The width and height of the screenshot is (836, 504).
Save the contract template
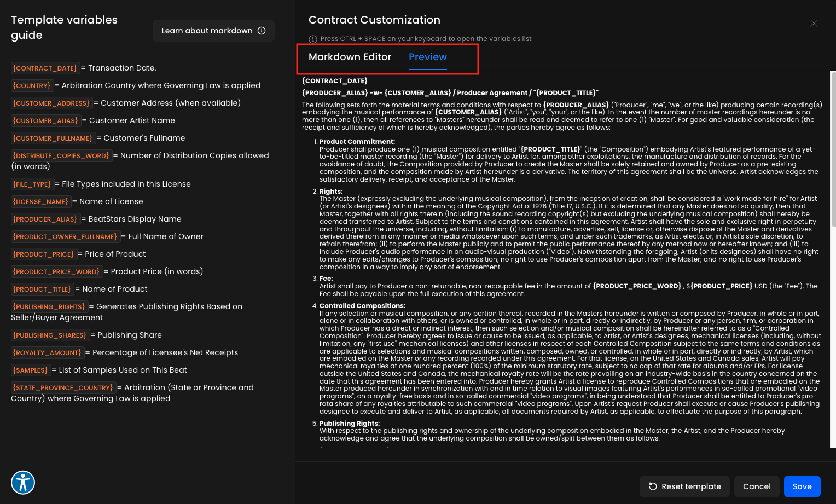point(802,486)
